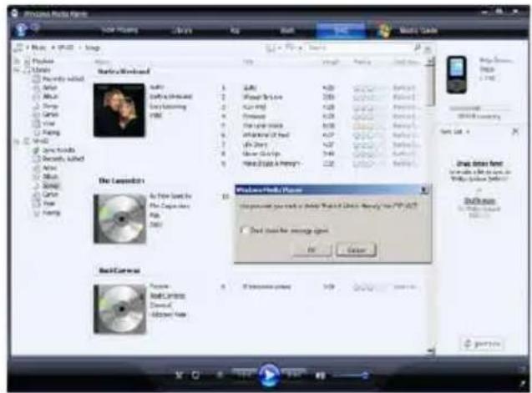
Task: Select Recently Added under Library
Action: (x=63, y=78)
